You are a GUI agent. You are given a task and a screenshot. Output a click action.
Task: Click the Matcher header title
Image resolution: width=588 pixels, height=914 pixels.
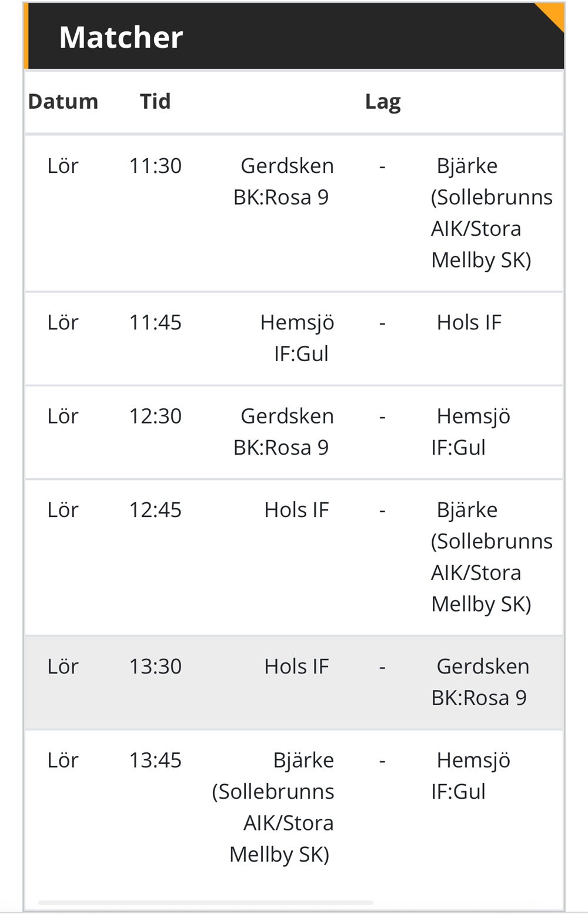[121, 37]
